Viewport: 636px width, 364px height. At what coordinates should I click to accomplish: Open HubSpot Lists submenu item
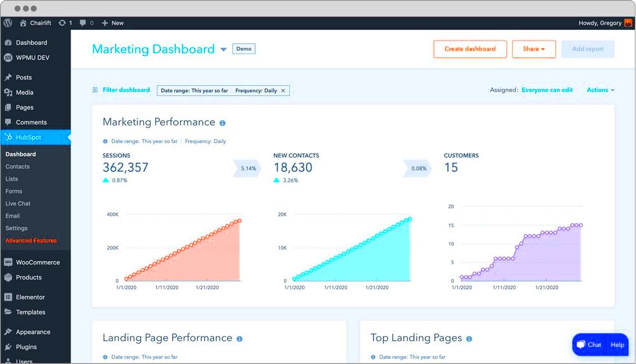11,179
